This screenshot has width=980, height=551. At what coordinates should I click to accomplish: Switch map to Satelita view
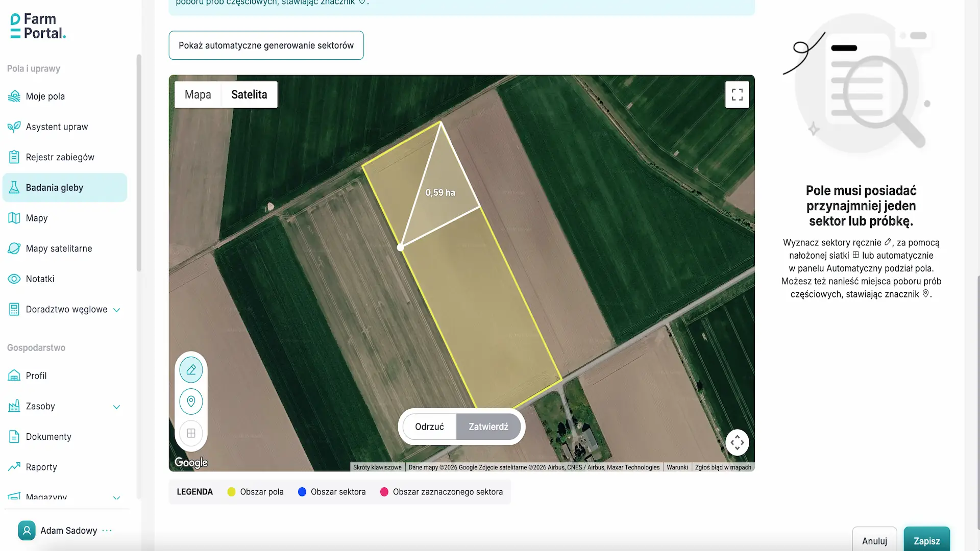pyautogui.click(x=249, y=94)
